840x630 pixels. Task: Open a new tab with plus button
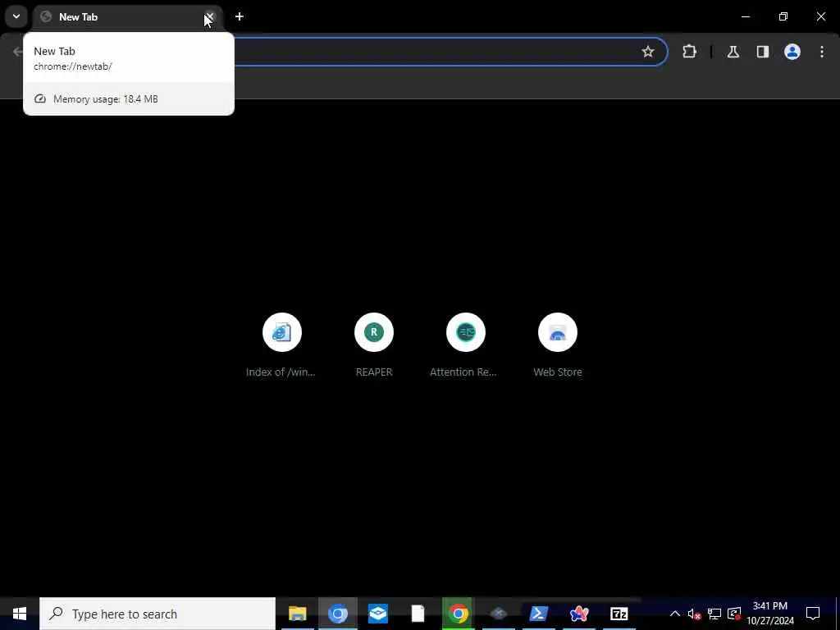pos(240,16)
